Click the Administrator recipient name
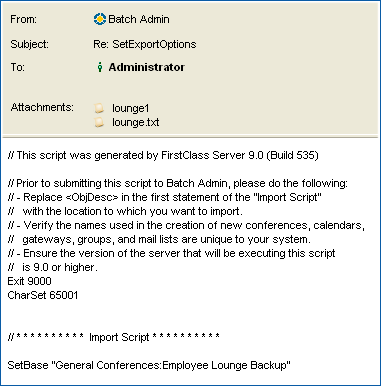Screen dimensions: 381x386 146,67
